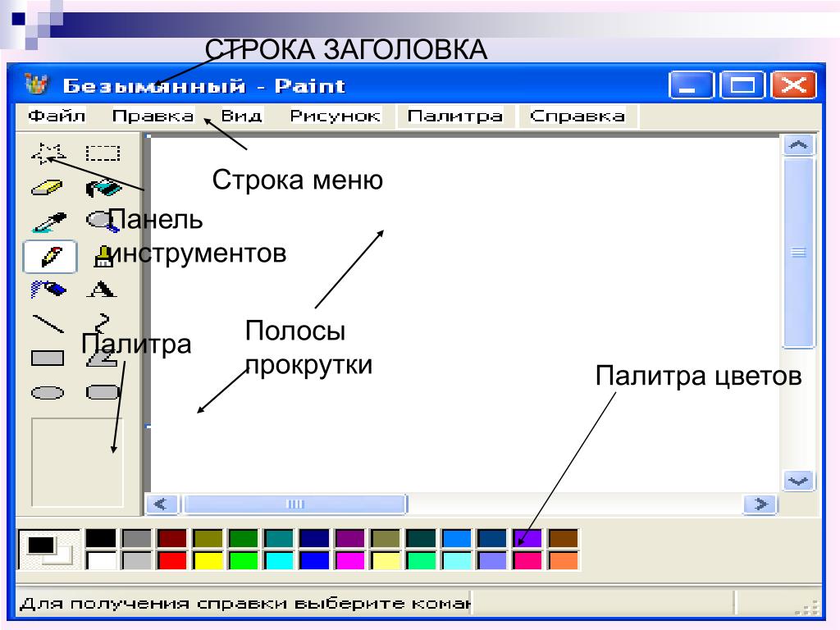
Task: Choose the straight Line tool
Action: [48, 323]
